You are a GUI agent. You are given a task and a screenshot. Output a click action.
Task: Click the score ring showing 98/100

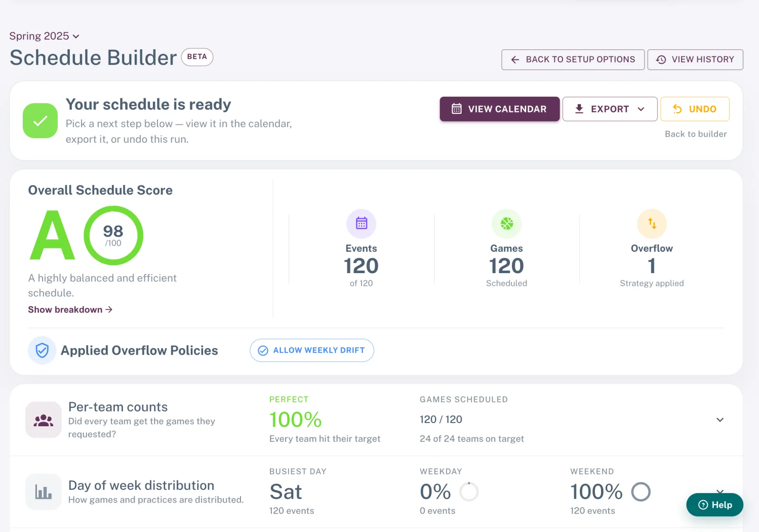(x=113, y=236)
